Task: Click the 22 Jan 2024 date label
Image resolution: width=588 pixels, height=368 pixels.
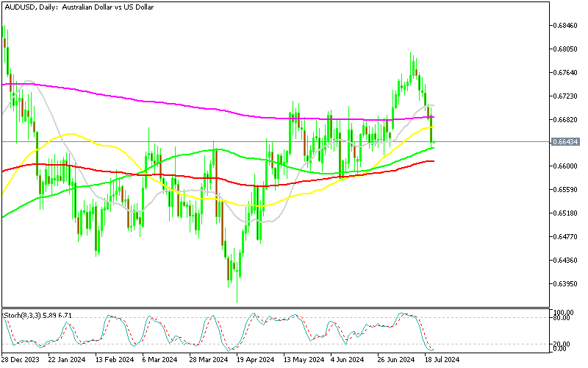Action: pyautogui.click(x=68, y=360)
